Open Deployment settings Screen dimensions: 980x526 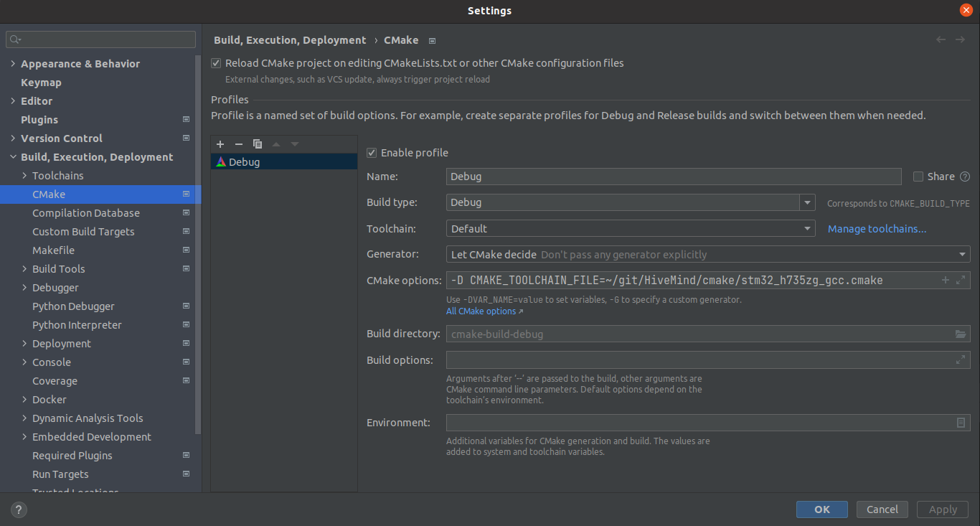click(62, 344)
